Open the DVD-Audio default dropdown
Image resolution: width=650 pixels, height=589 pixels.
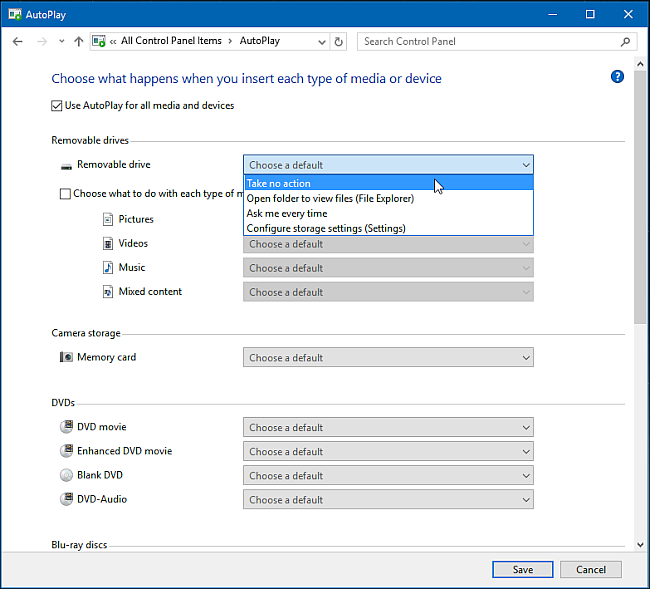coord(388,499)
